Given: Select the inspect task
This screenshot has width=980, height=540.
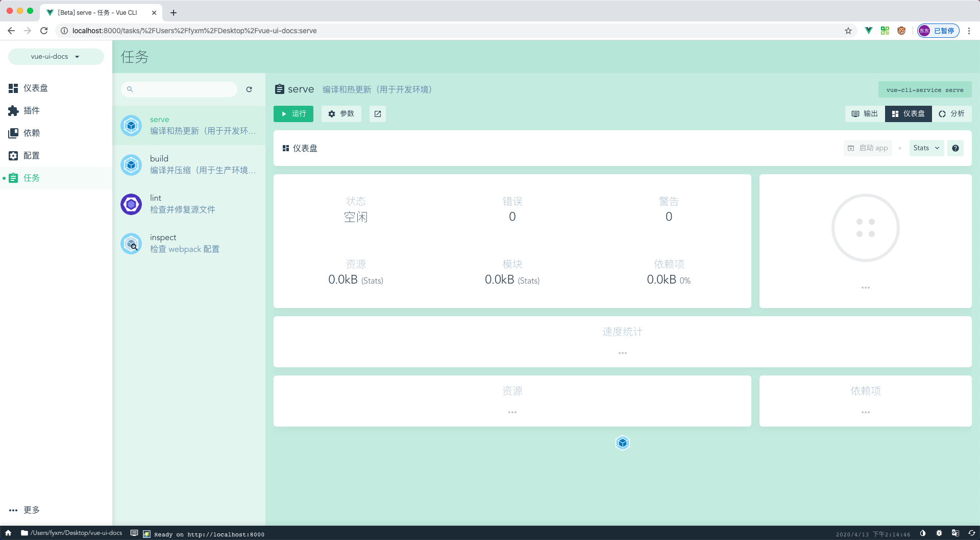Looking at the screenshot, I should tap(189, 243).
